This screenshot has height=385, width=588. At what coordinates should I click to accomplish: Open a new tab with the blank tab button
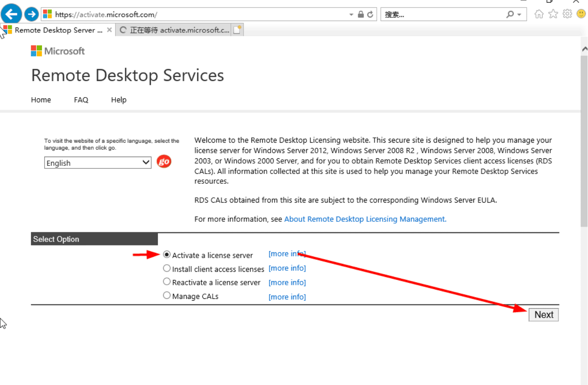pos(237,30)
